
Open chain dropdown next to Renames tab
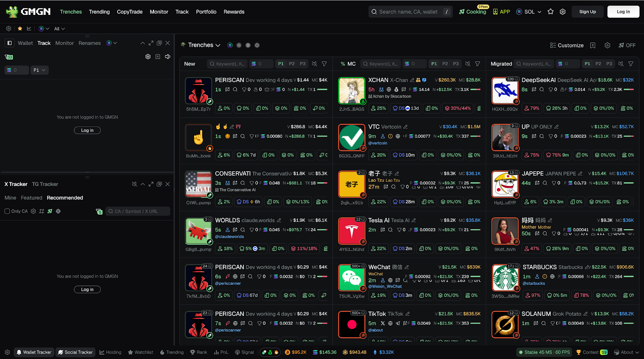tap(111, 43)
